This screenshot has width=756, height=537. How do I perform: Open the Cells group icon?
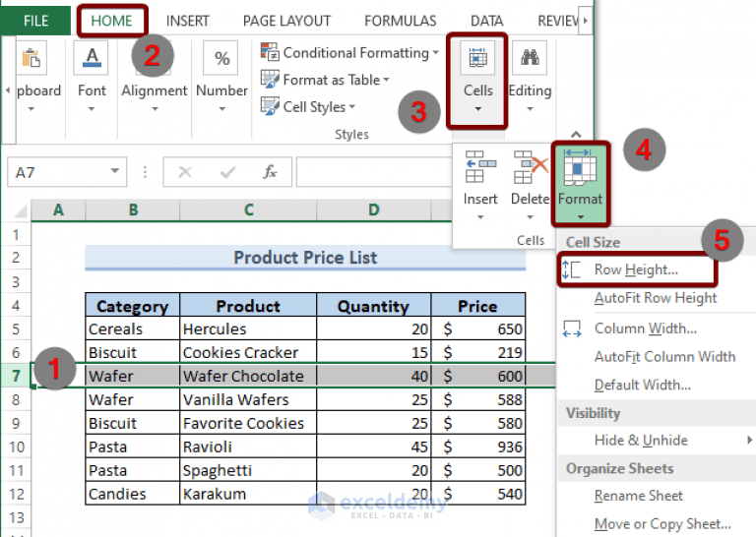(477, 58)
